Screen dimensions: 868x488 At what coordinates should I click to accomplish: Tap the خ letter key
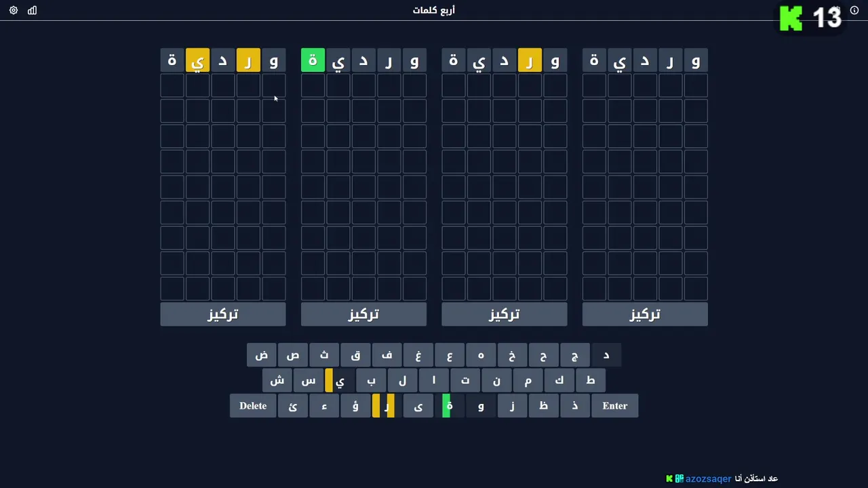[x=512, y=355]
